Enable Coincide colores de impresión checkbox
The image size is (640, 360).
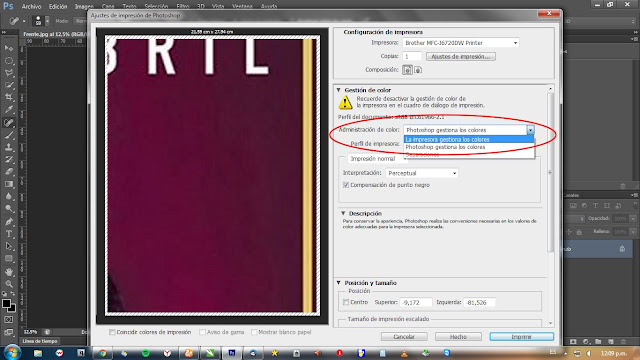tap(112, 332)
